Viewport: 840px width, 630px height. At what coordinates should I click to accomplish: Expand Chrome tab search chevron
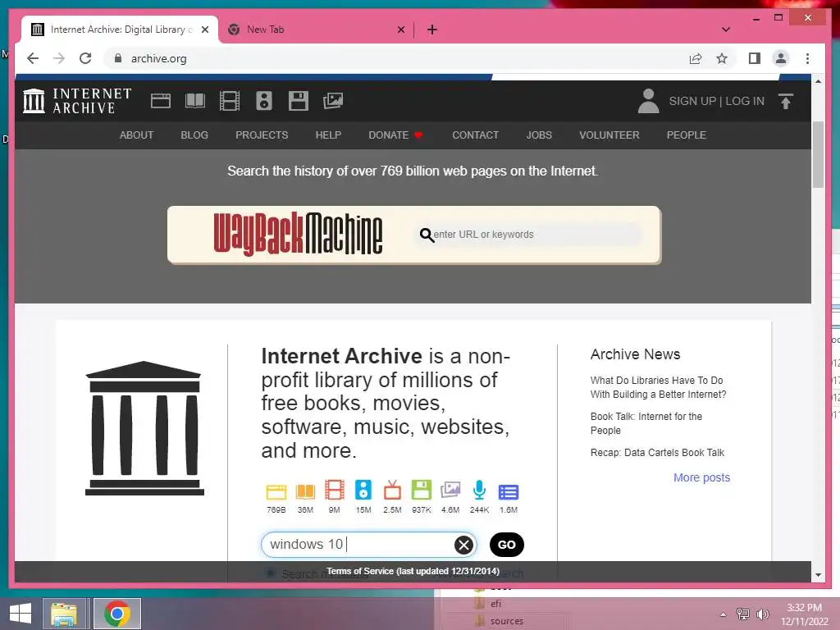click(x=726, y=30)
